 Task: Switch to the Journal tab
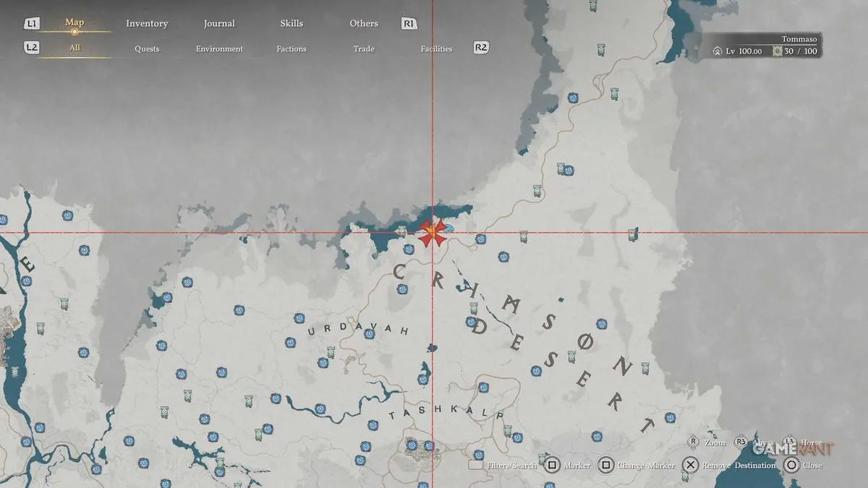[219, 23]
